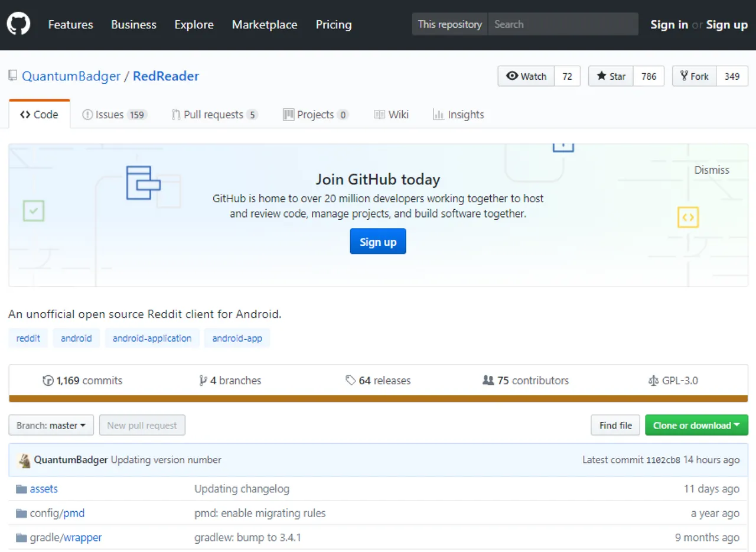The image size is (756, 552).
Task: Open Marketplace in the top navigation
Action: [x=265, y=24]
